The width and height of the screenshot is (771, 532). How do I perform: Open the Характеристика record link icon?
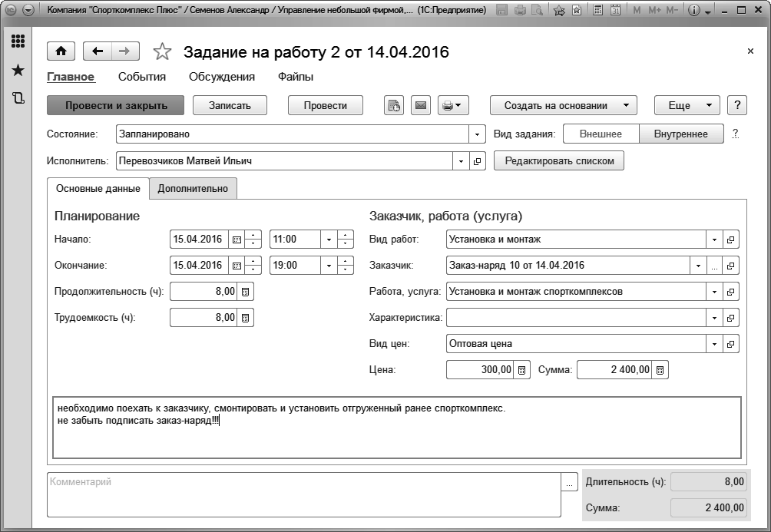pyautogui.click(x=730, y=318)
